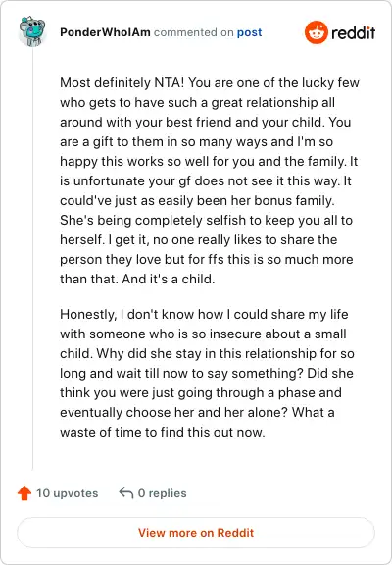Click the line "could've just as easily been her bonus family"
The height and width of the screenshot is (565, 392).
(197, 201)
